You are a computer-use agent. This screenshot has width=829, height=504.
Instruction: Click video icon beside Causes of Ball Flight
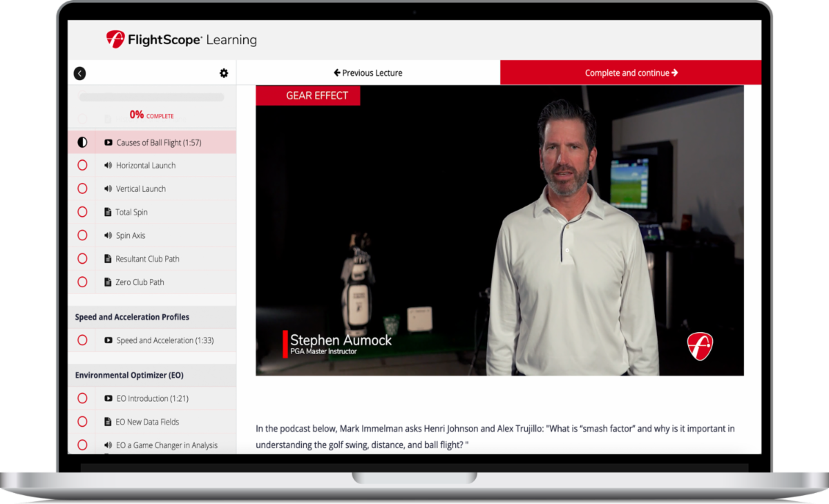(108, 143)
